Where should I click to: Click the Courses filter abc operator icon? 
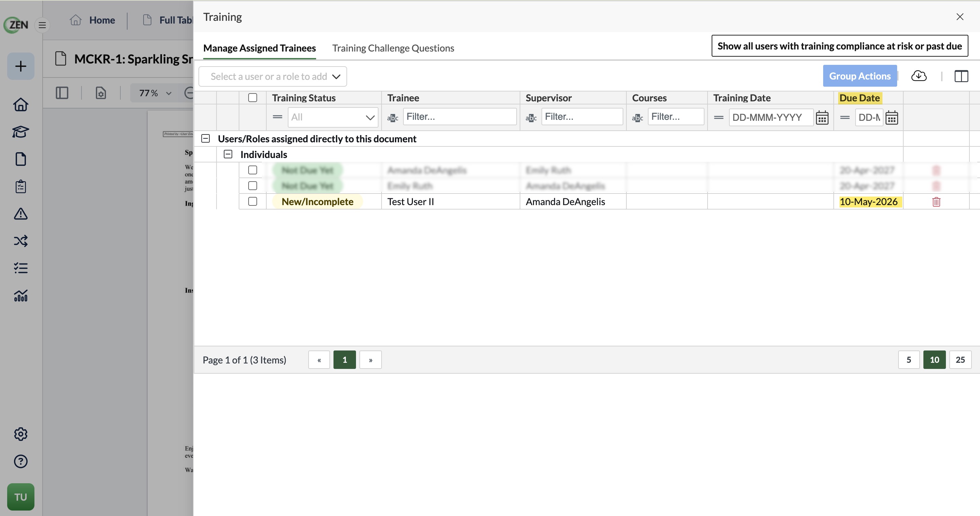(638, 118)
